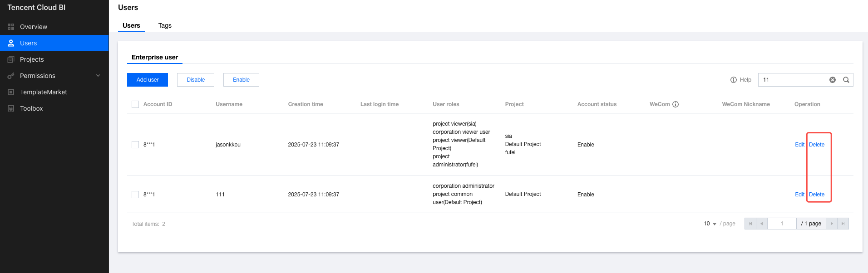The width and height of the screenshot is (868, 273).
Task: Click the Toolbox sidebar icon
Action: coord(11,108)
